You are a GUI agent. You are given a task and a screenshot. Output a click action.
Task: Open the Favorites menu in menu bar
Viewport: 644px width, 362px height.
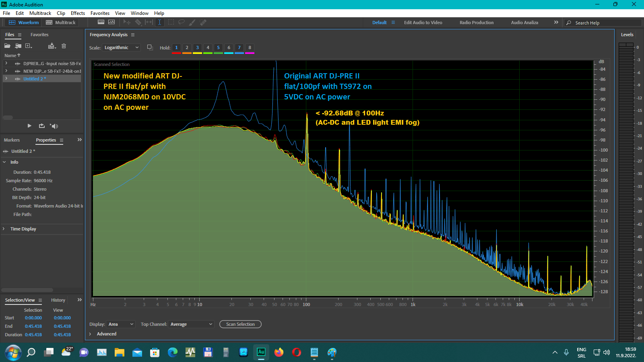tap(100, 13)
